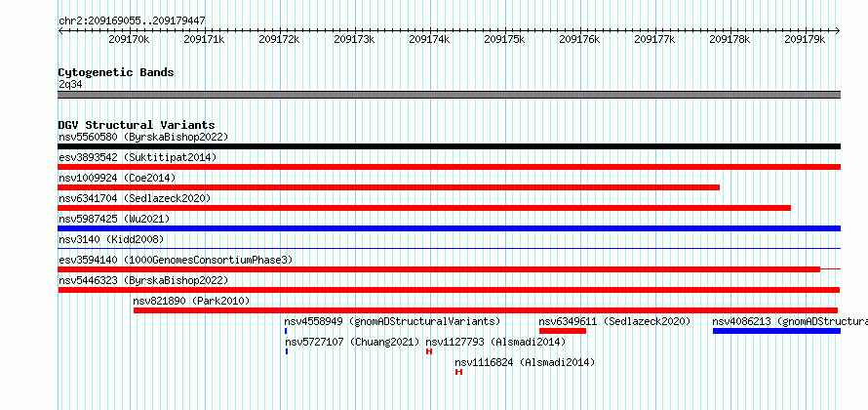
Task: Select the nsv5987425 (Wu2021) label
Action: (114, 219)
